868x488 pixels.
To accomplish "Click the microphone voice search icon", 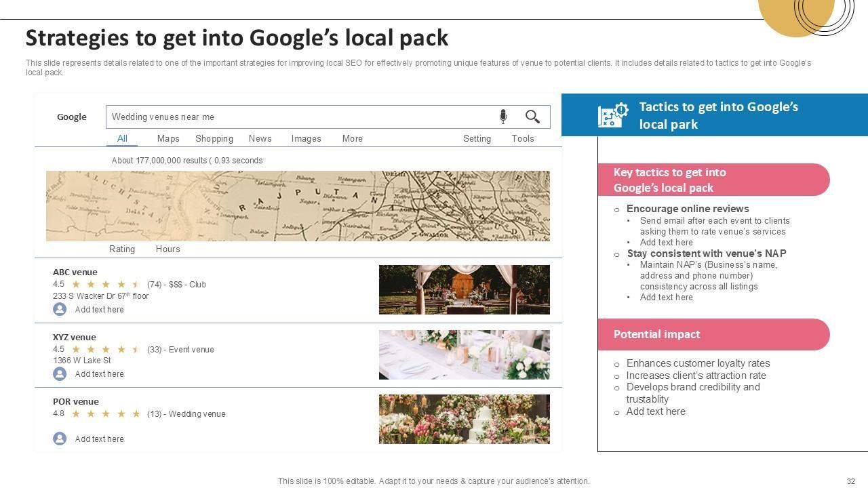I will 503,117.
